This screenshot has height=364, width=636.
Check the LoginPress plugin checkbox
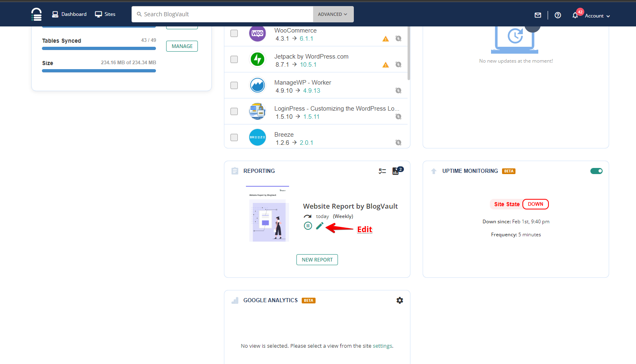coord(234,111)
